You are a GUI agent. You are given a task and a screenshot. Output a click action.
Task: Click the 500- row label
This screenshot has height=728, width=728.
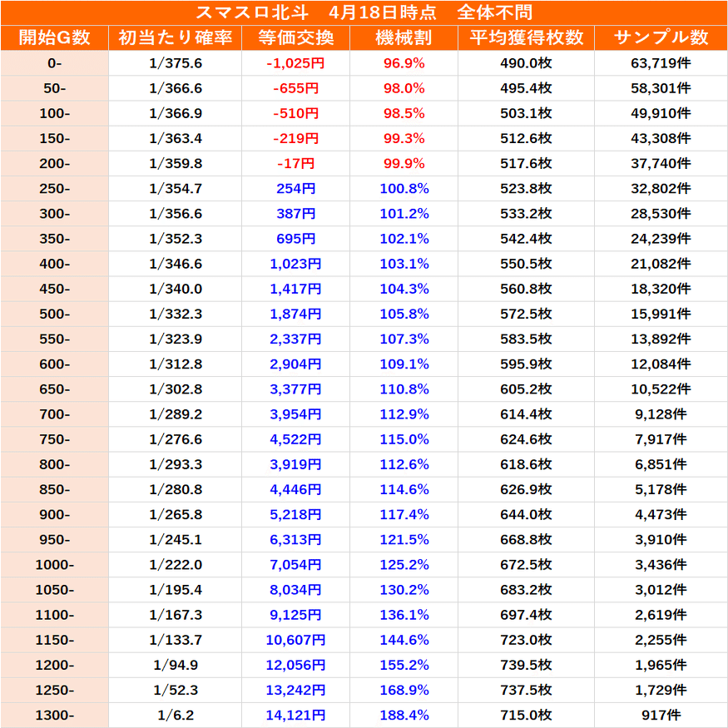point(54,314)
